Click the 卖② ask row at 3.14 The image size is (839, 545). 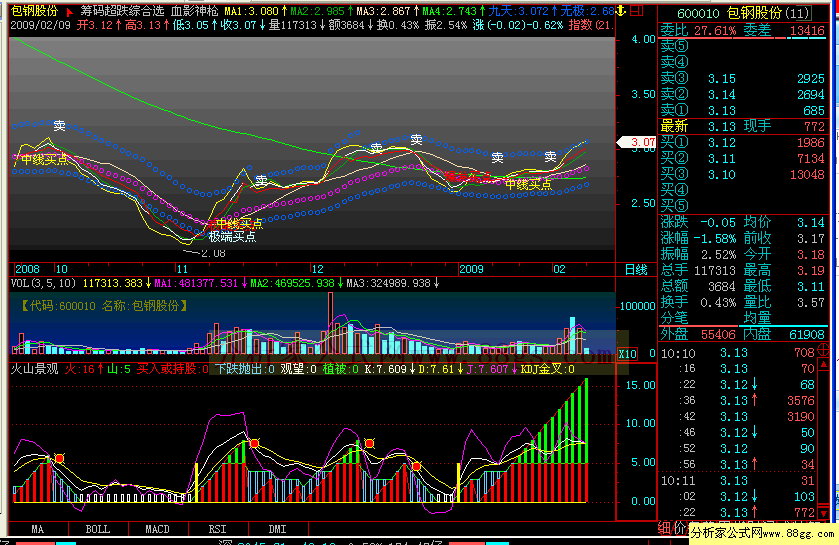coord(743,95)
